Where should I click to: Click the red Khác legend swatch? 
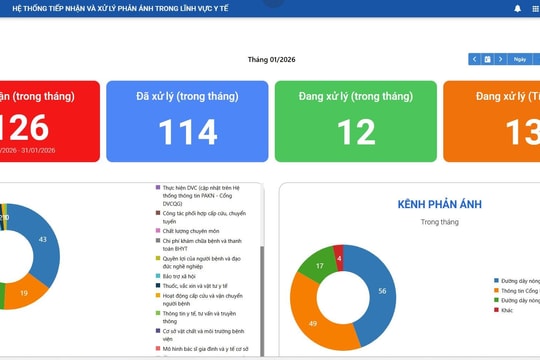(496, 310)
